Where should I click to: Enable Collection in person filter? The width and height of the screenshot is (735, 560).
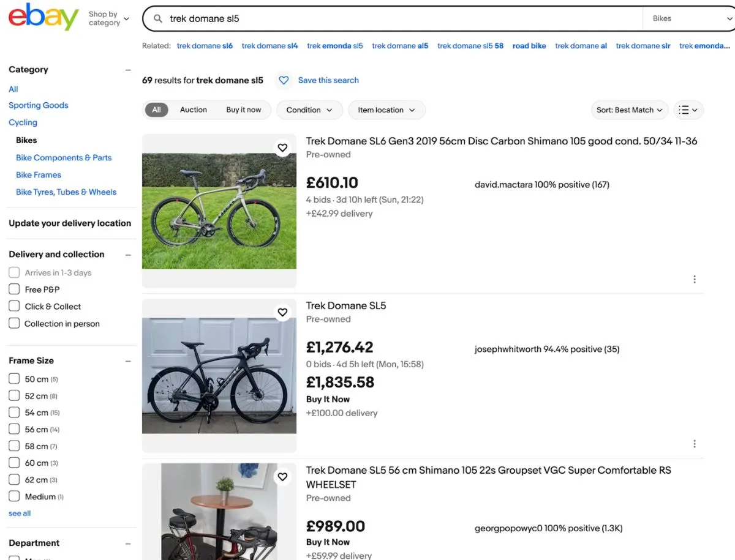click(14, 324)
